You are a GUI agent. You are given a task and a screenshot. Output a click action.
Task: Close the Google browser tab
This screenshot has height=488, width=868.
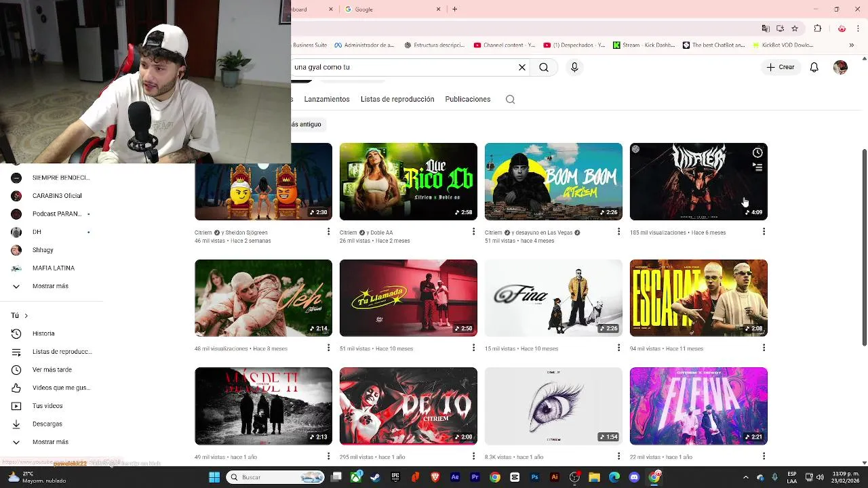(x=438, y=9)
